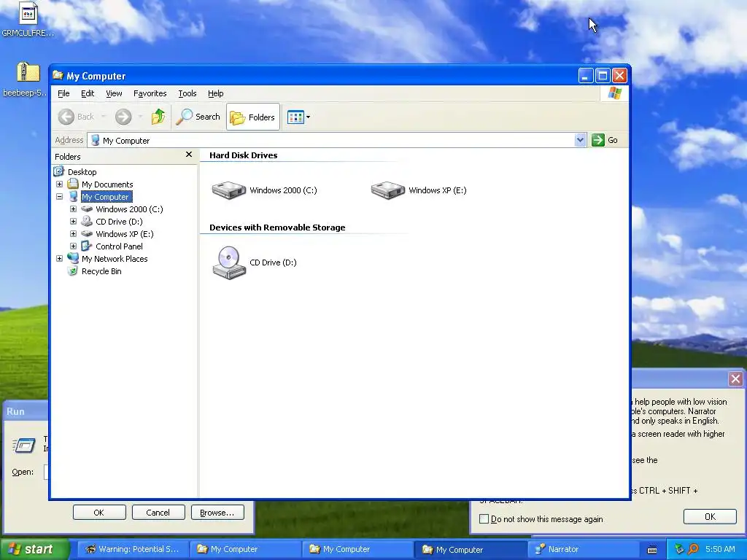Expand My Network Places tree node
Screen dimensions: 747x560
(60, 259)
